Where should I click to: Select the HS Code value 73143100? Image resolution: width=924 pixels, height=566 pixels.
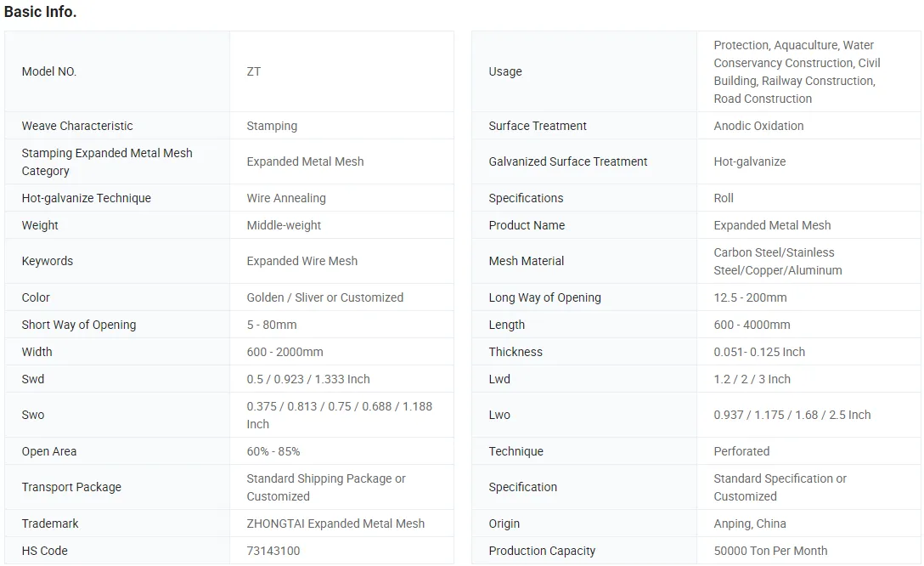click(273, 551)
